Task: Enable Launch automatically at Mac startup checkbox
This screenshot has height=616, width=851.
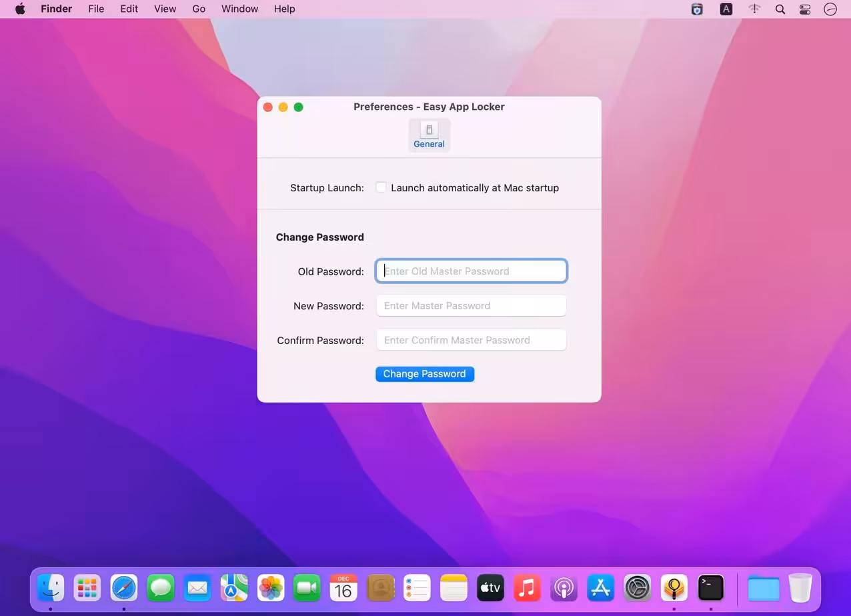Action: click(381, 187)
